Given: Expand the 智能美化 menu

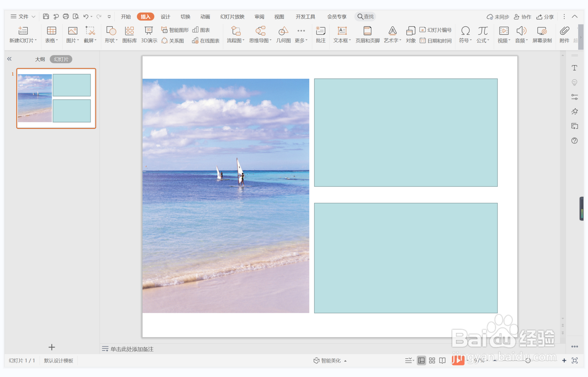Looking at the screenshot, I should (330, 360).
